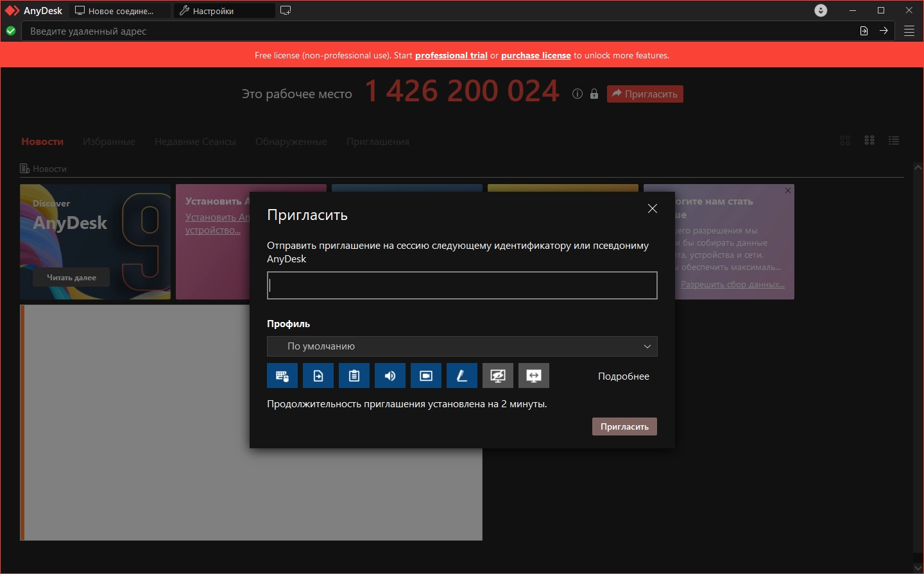This screenshot has height=574, width=924.
Task: Toggle clipboard access permission icon
Action: (354, 376)
